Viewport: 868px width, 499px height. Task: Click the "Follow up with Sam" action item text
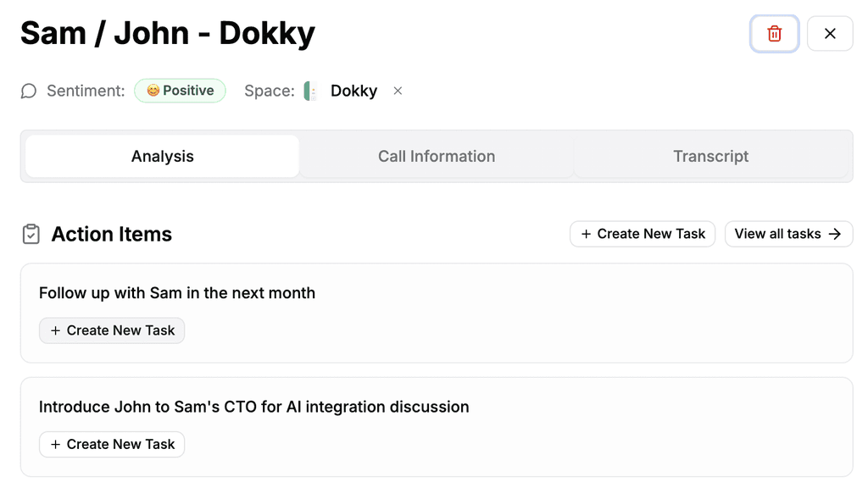[177, 293]
